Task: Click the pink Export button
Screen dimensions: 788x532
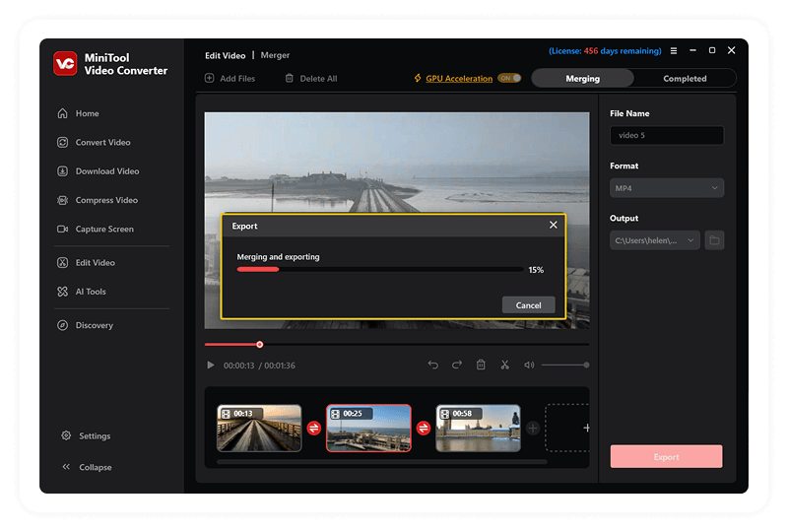Action: point(667,456)
